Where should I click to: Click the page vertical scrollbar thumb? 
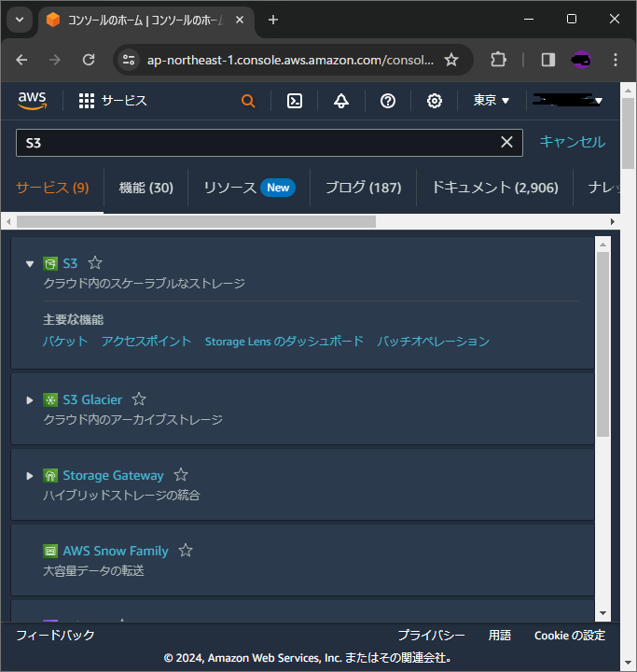[628, 133]
